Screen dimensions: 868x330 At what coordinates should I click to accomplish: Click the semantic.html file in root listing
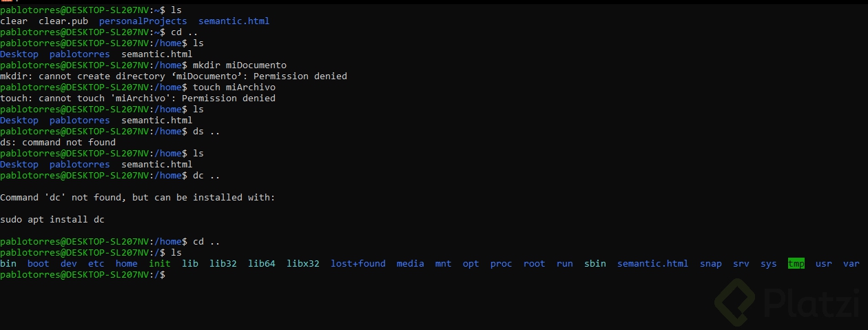[x=653, y=264]
